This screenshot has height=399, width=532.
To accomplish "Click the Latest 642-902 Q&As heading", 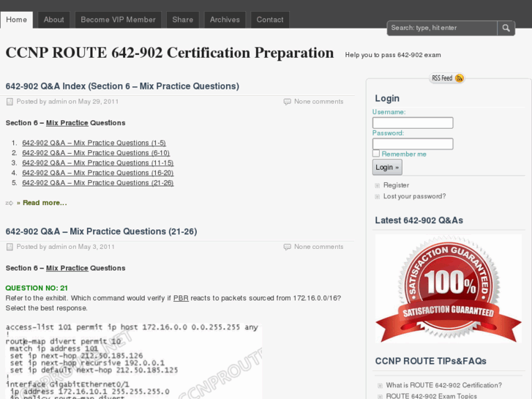I will click(x=419, y=220).
